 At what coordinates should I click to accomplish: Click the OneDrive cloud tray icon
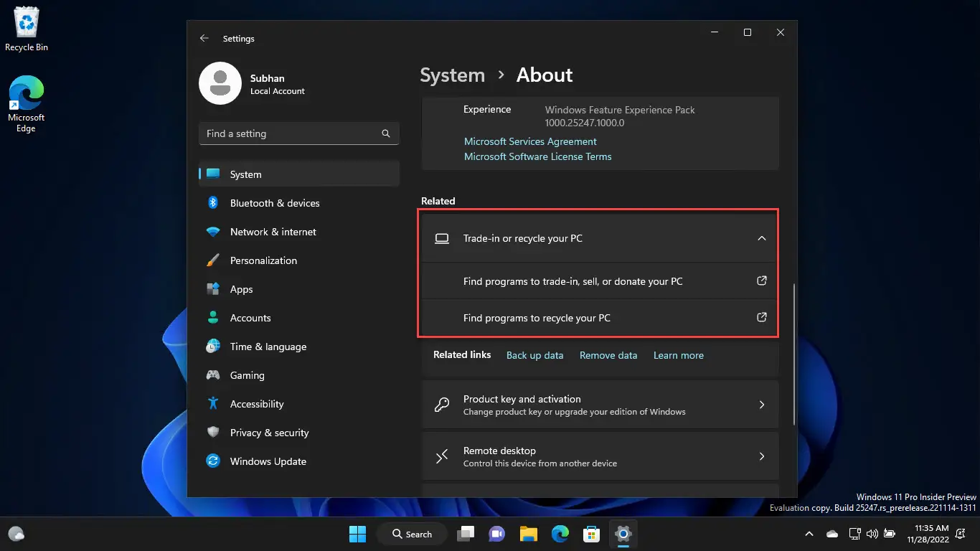tap(832, 534)
